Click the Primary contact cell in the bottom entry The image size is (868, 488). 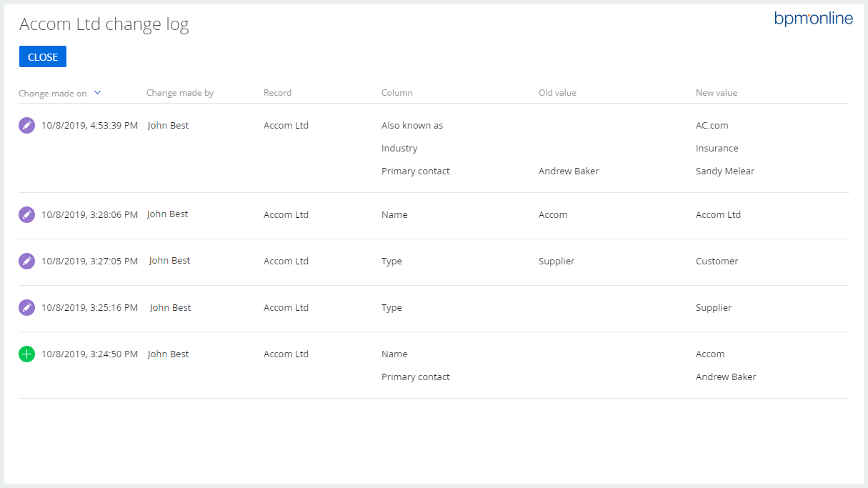click(x=416, y=377)
